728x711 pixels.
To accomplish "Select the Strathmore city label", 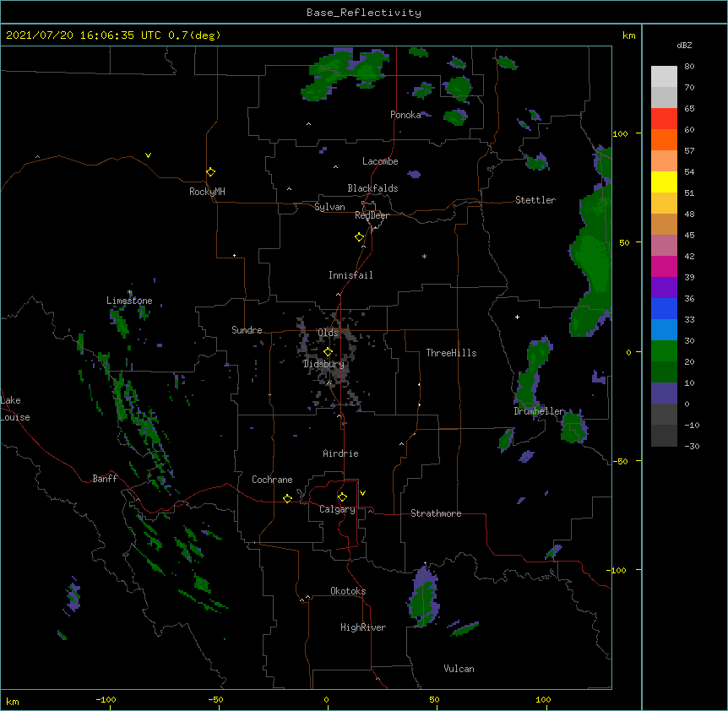I will pos(436,513).
